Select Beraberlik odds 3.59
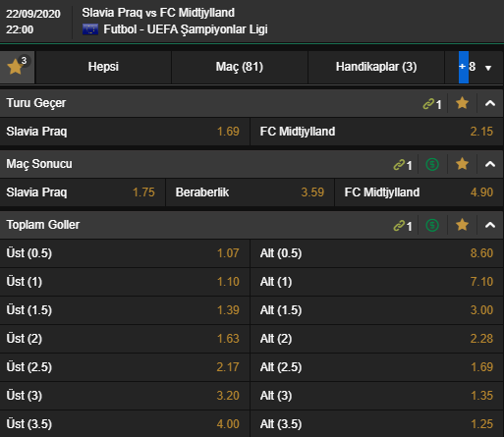 coord(250,192)
